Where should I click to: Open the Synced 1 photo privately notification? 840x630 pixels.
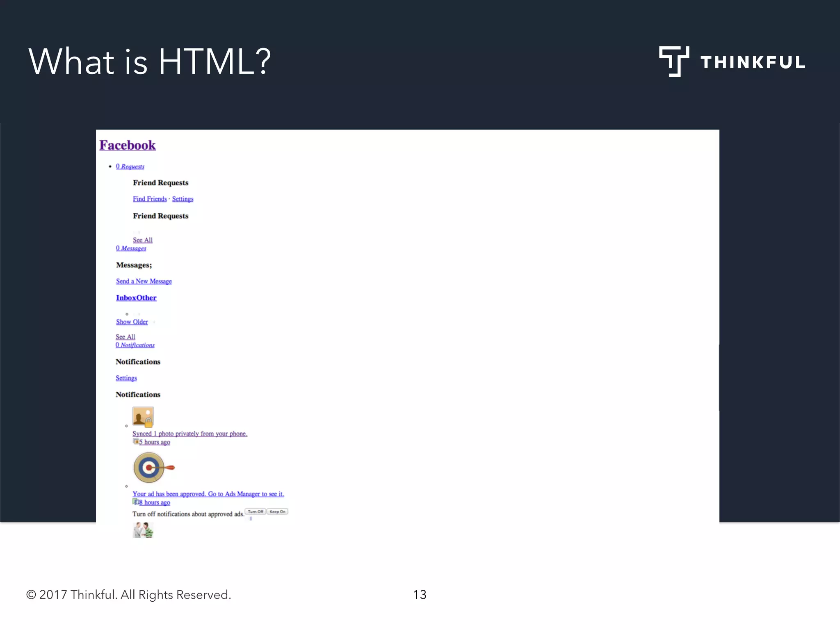tap(189, 434)
